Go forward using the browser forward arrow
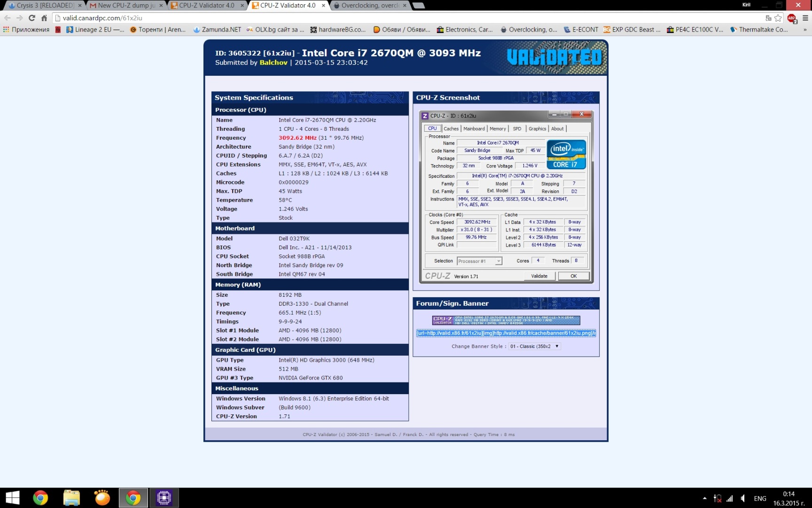Viewport: 812px width, 508px height. point(19,18)
